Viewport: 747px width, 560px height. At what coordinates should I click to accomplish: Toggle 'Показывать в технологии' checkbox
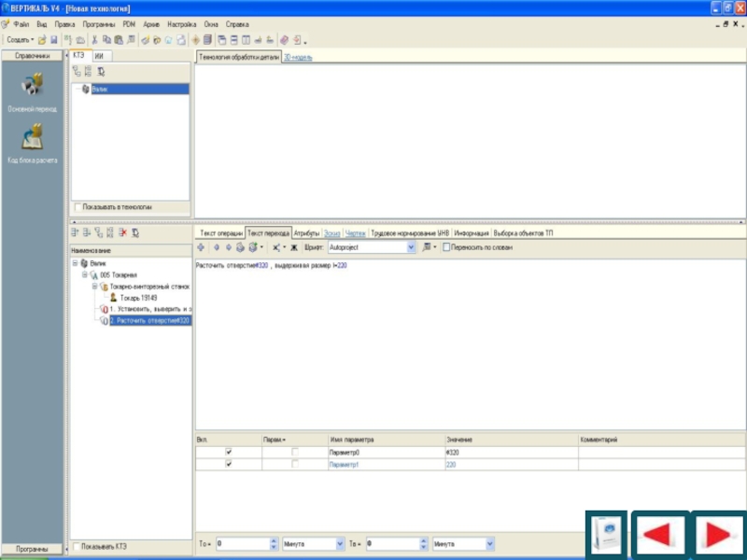coord(78,206)
